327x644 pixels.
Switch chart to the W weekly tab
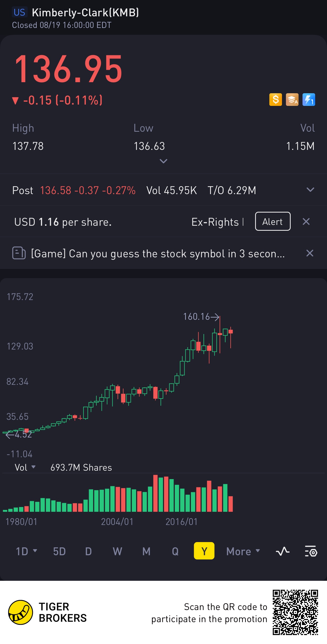coord(117,551)
